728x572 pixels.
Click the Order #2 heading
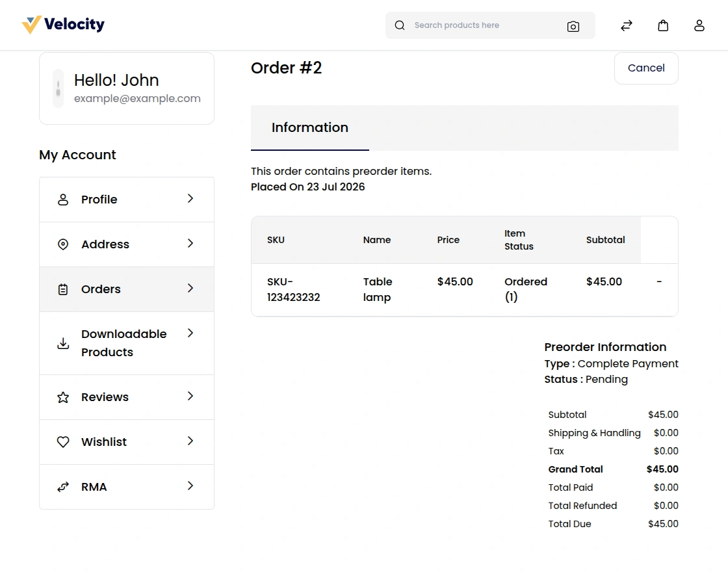287,68
